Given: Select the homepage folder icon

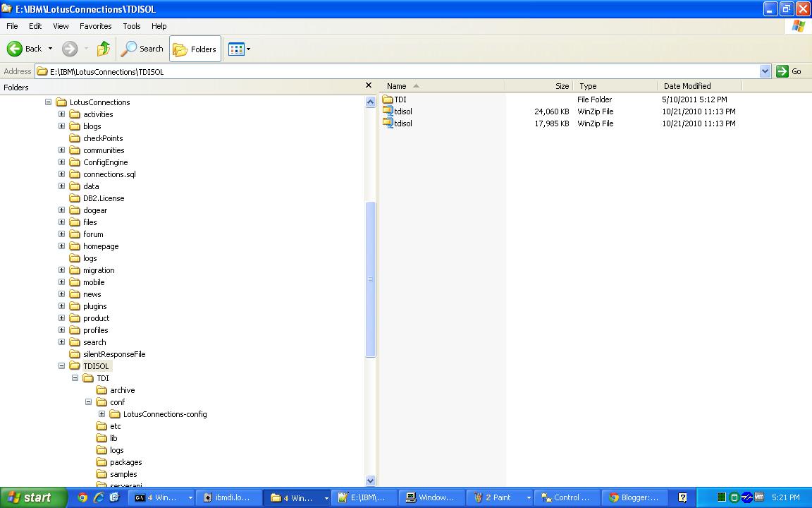Looking at the screenshot, I should pyautogui.click(x=75, y=246).
